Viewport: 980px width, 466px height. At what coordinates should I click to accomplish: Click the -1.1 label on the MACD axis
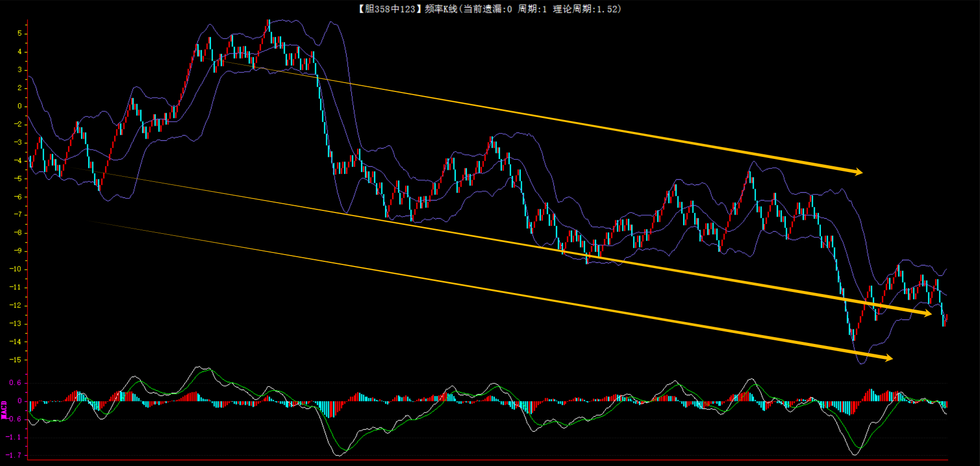click(14, 437)
